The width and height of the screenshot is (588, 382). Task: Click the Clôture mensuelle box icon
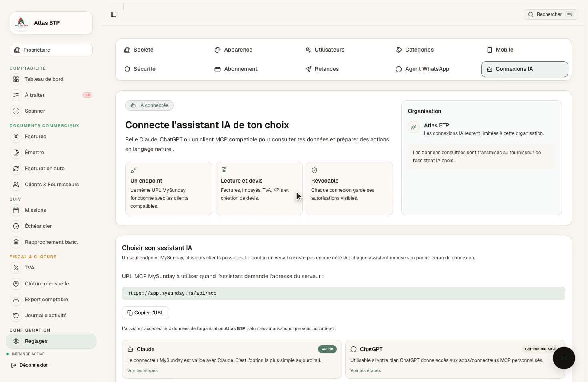pyautogui.click(x=16, y=284)
